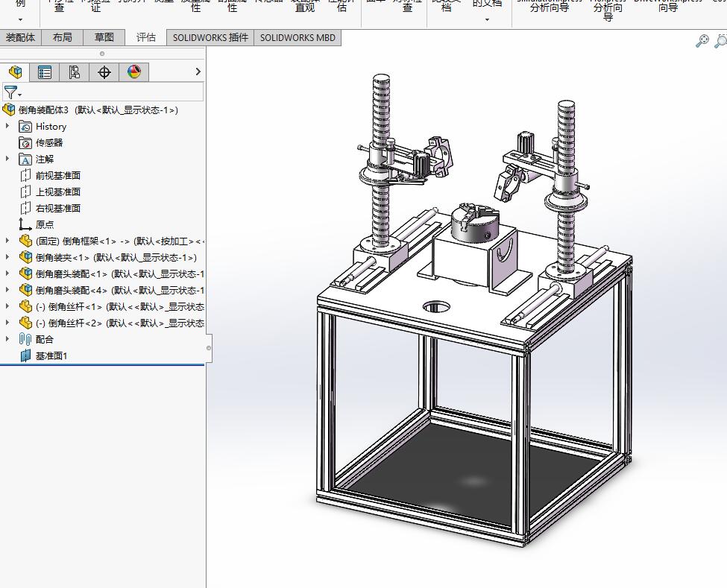Click the 倒角丝杆<2> part icon
Viewport: 727px width, 588px height.
pyautogui.click(x=25, y=323)
